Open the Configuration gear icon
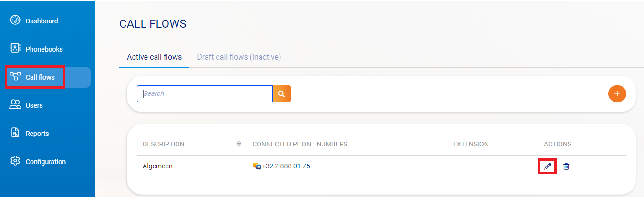Screen dimensions: 644x197 point(15,161)
